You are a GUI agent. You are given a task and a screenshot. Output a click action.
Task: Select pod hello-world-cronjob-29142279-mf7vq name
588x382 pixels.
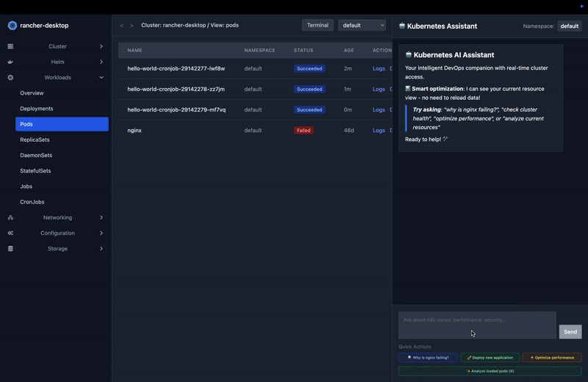[x=176, y=110]
